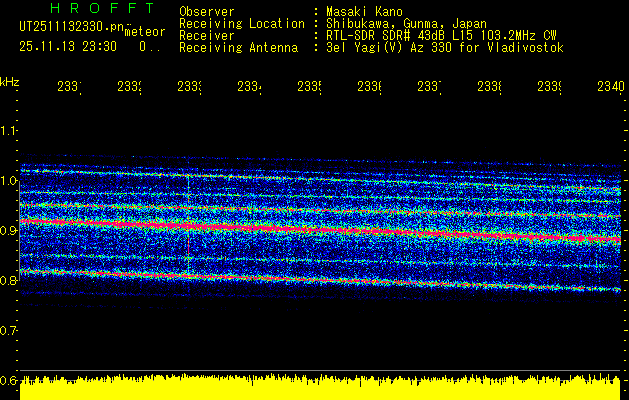This screenshot has width=629, height=400.
Task: Select the 2340 time marker
Action: click(611, 87)
